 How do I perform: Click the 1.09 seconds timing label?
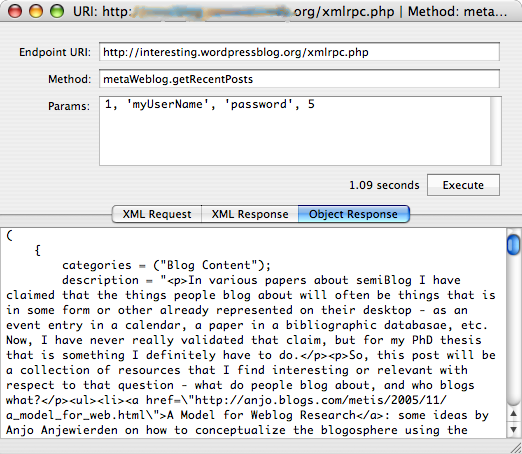click(x=384, y=185)
